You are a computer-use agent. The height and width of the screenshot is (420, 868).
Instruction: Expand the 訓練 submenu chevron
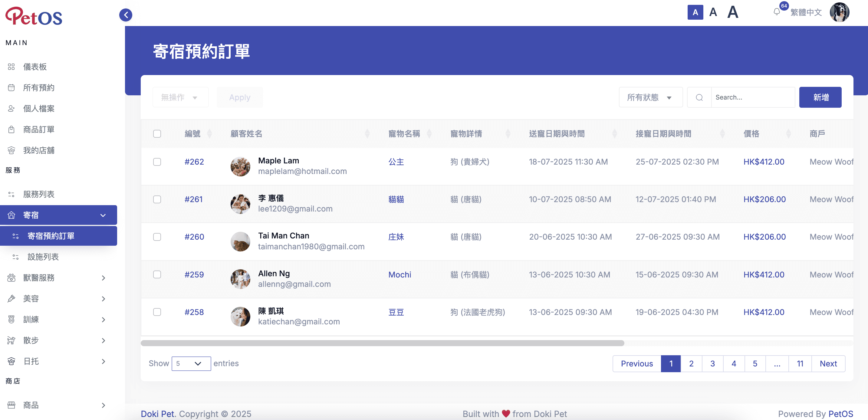[x=103, y=319]
